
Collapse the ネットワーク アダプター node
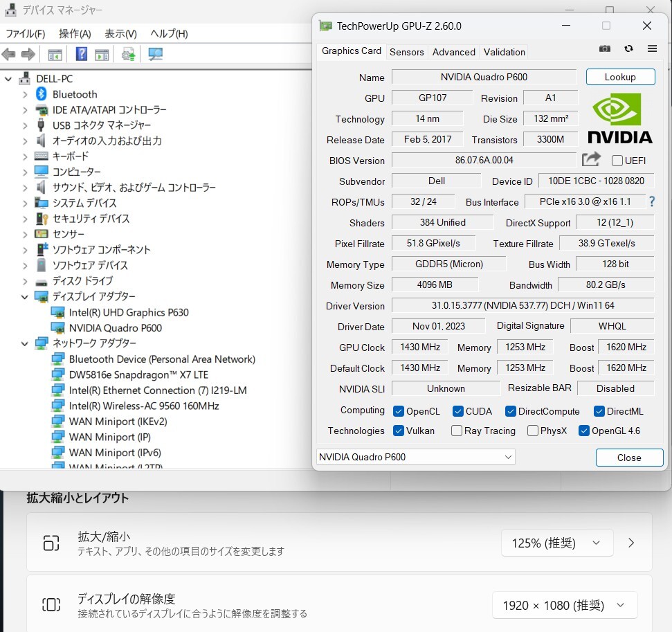click(24, 343)
